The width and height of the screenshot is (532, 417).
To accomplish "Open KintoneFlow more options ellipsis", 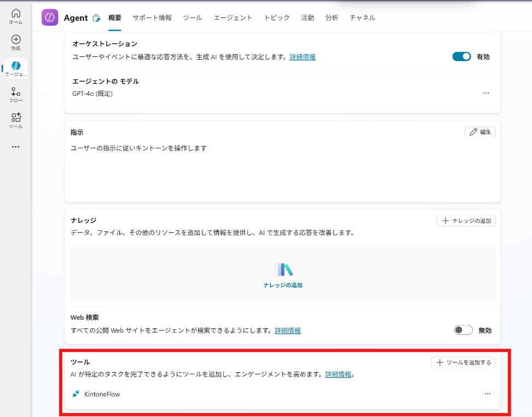I will (488, 394).
